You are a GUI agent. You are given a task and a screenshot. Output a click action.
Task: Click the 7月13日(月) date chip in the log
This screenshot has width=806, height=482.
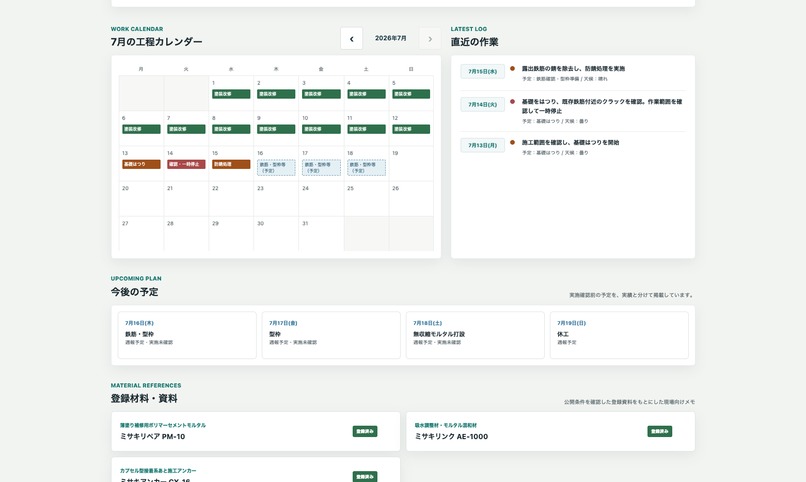tap(483, 145)
